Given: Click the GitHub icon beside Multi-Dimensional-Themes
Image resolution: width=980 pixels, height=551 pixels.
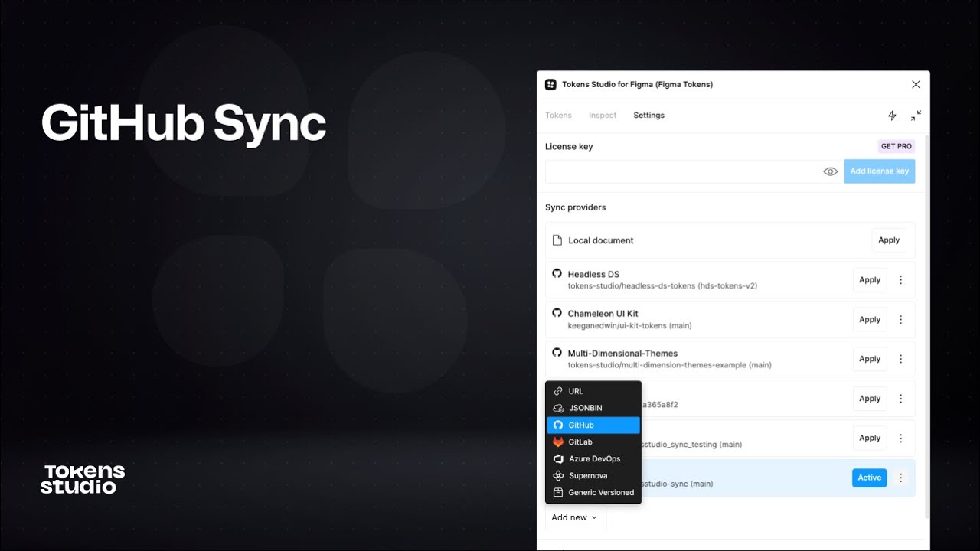Looking at the screenshot, I should pyautogui.click(x=557, y=353).
